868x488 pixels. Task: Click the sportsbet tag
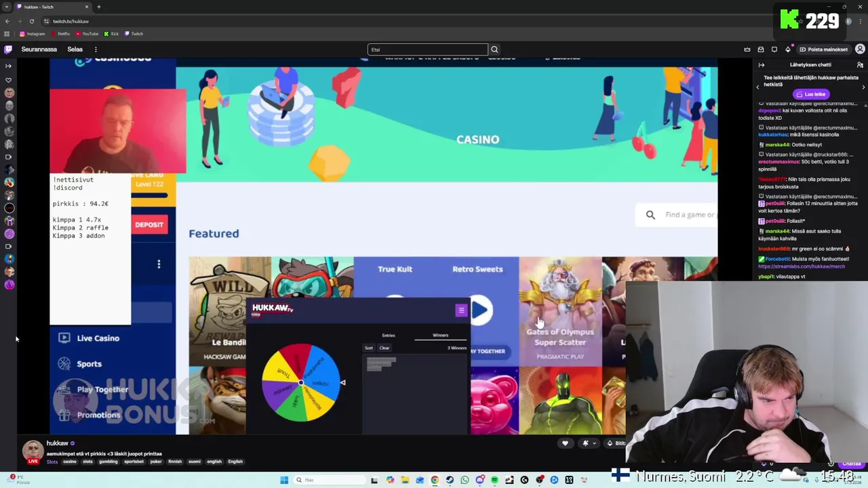(134, 462)
